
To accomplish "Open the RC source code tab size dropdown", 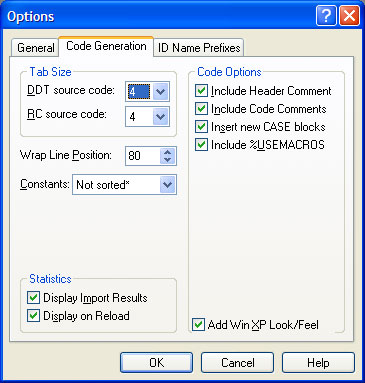I will point(161,117).
